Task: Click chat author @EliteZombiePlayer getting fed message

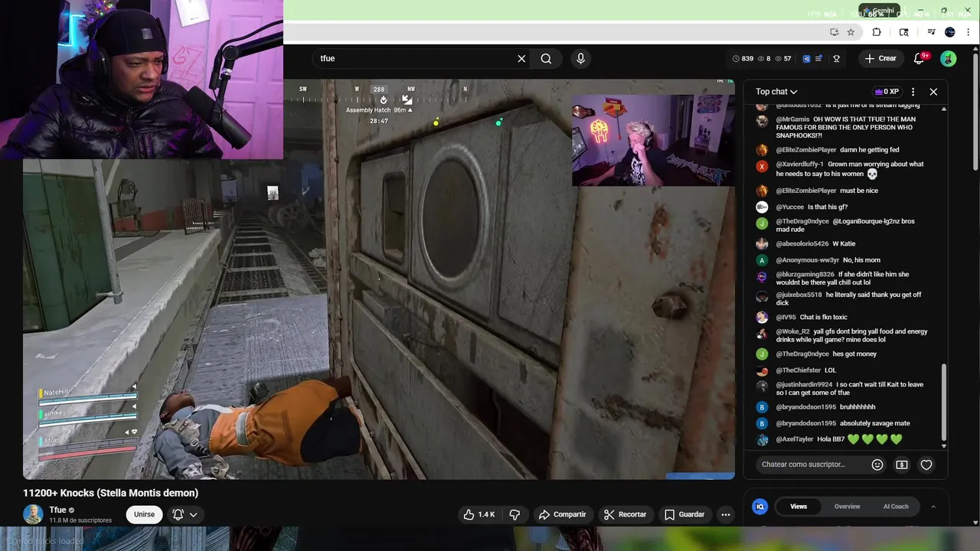Action: [806, 150]
